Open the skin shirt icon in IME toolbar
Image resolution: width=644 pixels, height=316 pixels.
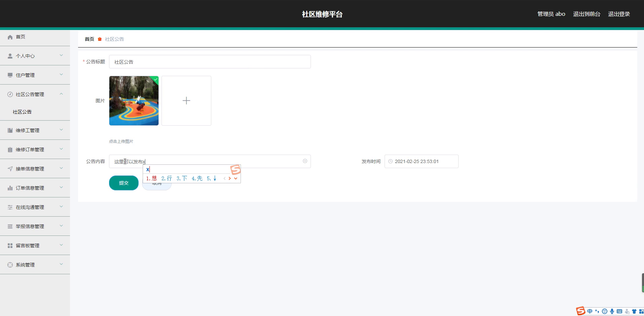(x=634, y=311)
